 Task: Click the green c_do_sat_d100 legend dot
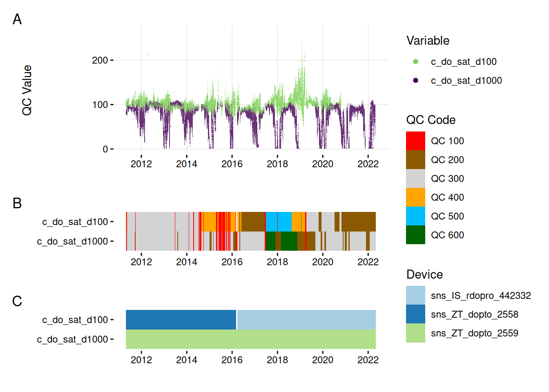tap(415, 62)
